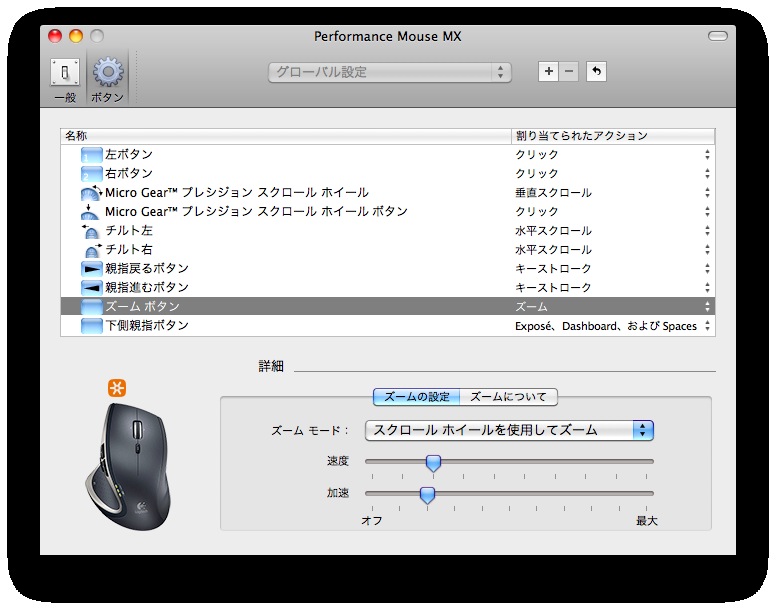Click the 割り当てられたアクション column header
The width and height of the screenshot is (776, 610).
[x=612, y=136]
